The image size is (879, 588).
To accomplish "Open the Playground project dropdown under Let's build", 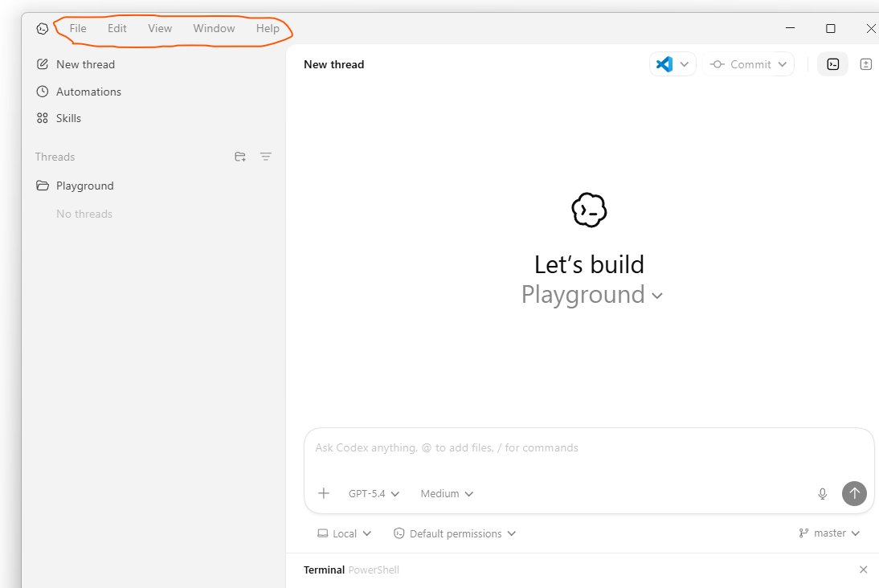I will (x=592, y=295).
